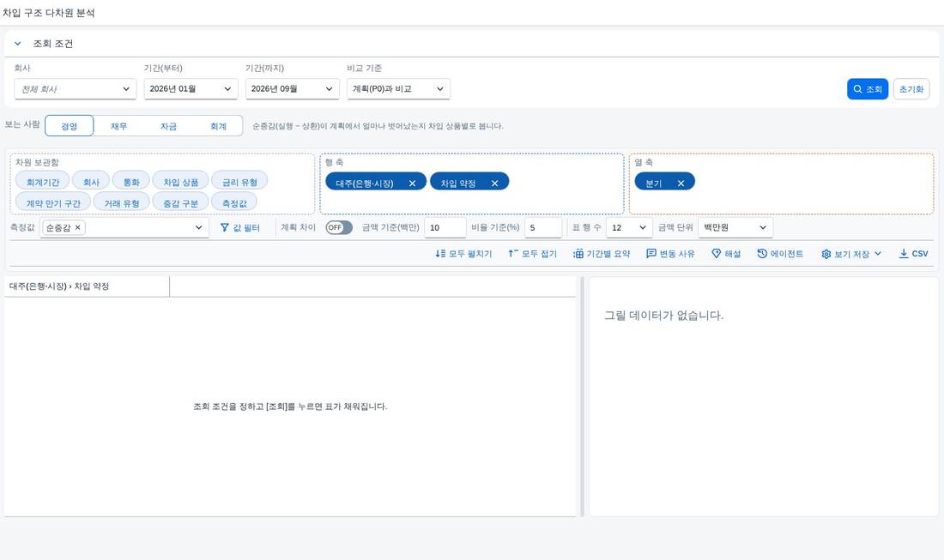Open 변동 사유 comments
The image size is (944, 560).
click(670, 254)
